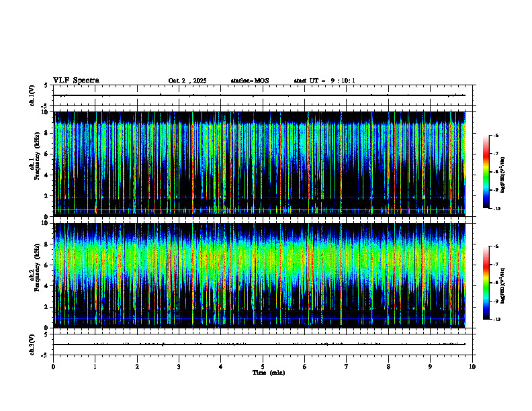Select the ch.2 "Frequency (kHz)" axis label
This screenshot has height=411, width=532.
click(37, 267)
